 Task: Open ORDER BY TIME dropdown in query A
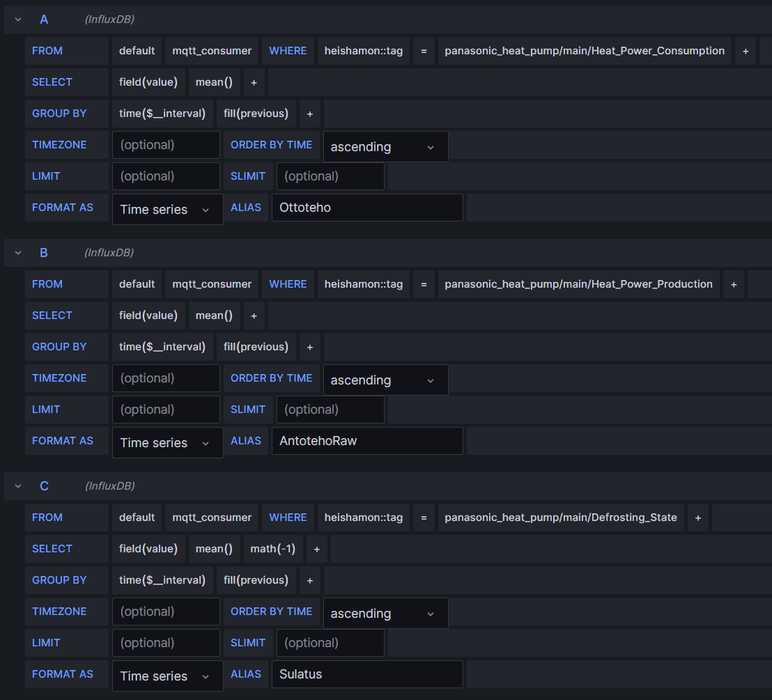(385, 147)
